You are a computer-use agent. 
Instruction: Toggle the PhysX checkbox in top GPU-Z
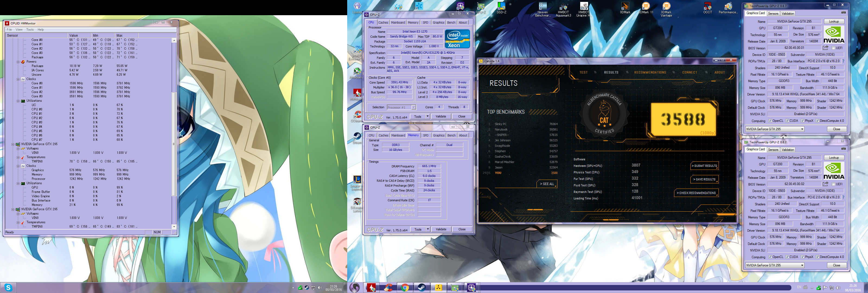click(x=802, y=121)
